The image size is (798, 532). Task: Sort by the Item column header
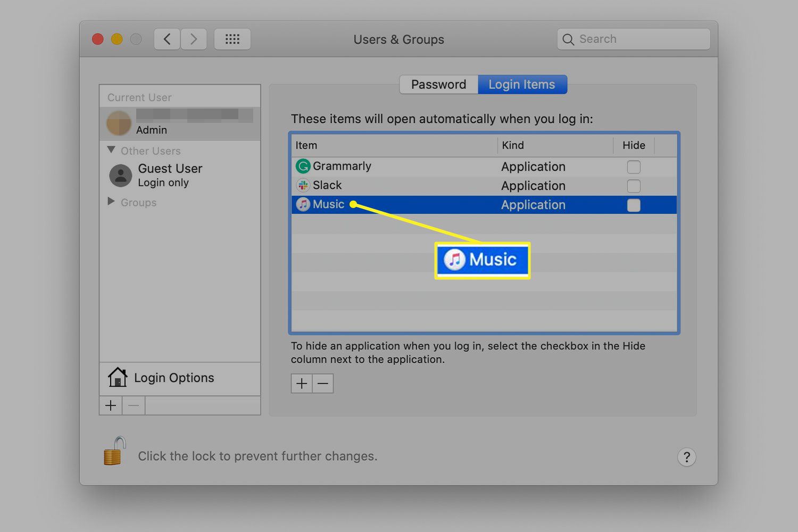pyautogui.click(x=394, y=145)
